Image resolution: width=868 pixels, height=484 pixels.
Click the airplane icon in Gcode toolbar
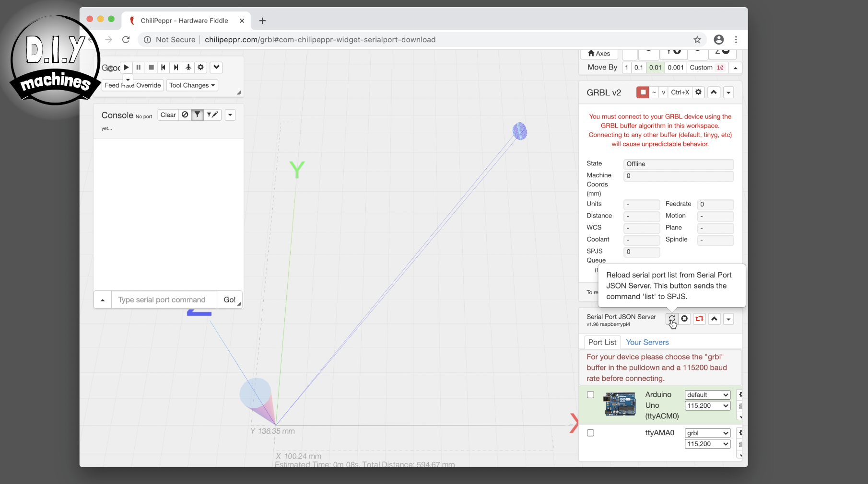[188, 68]
